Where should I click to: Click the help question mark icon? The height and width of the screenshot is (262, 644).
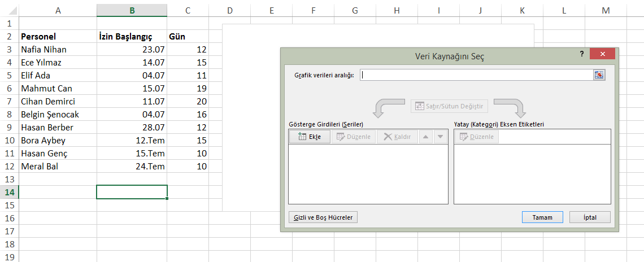pyautogui.click(x=581, y=54)
